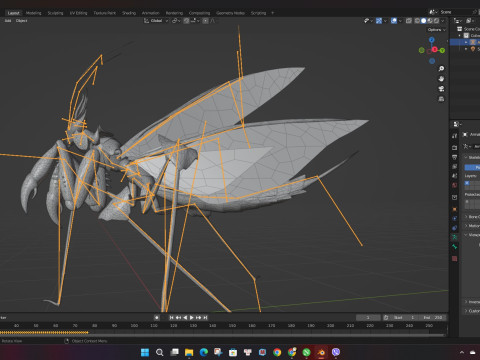Viewport: 480px width, 360px height.
Task: Click the blue Z axis gizmo ball
Action: coord(432,40)
